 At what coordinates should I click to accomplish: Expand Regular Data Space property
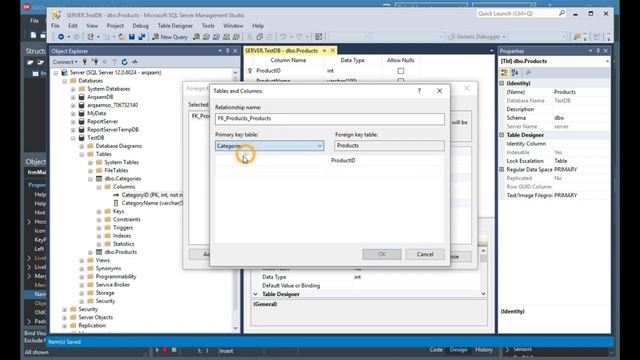(502, 169)
